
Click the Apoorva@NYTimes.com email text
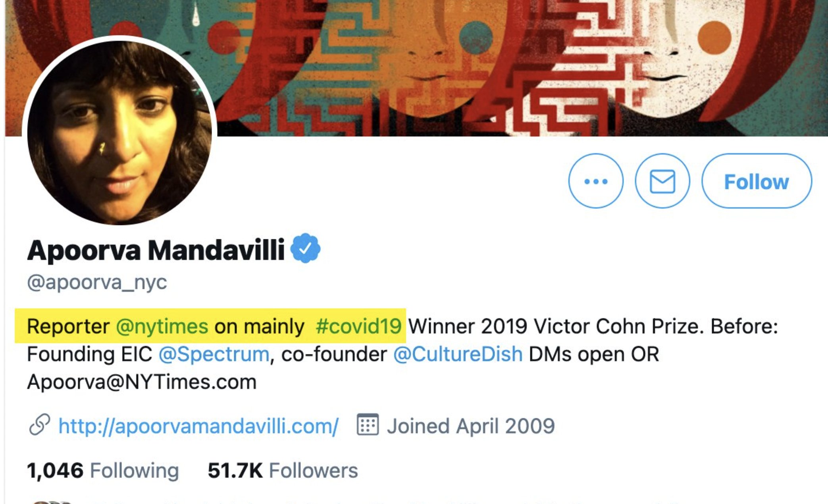point(142,382)
